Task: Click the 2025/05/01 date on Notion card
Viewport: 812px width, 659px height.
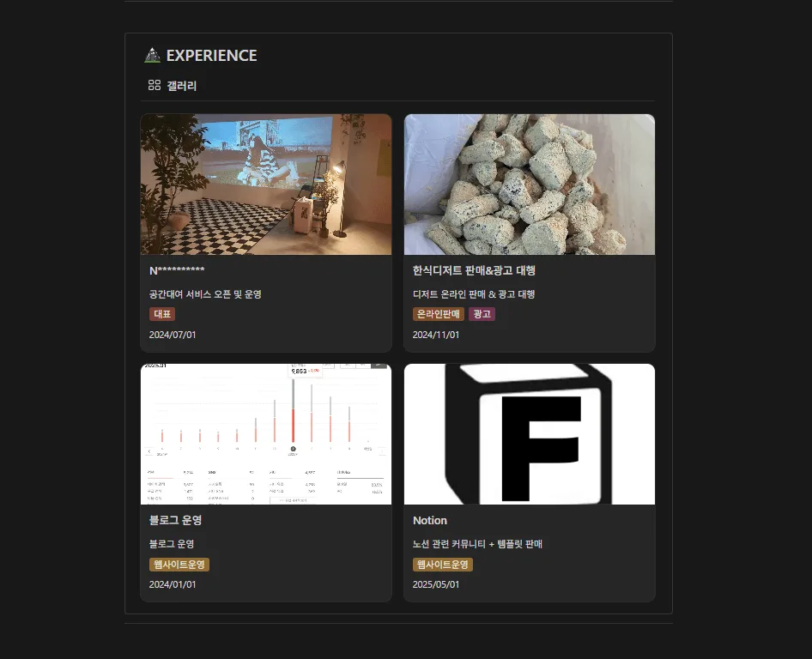Action: click(x=436, y=584)
